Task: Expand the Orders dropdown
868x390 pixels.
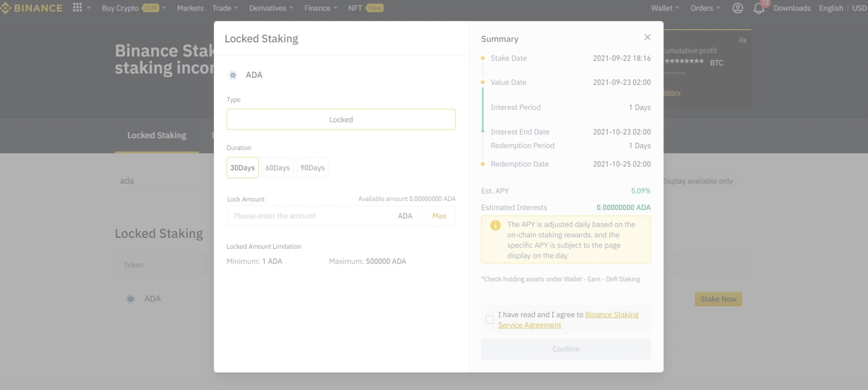Action: click(x=705, y=8)
